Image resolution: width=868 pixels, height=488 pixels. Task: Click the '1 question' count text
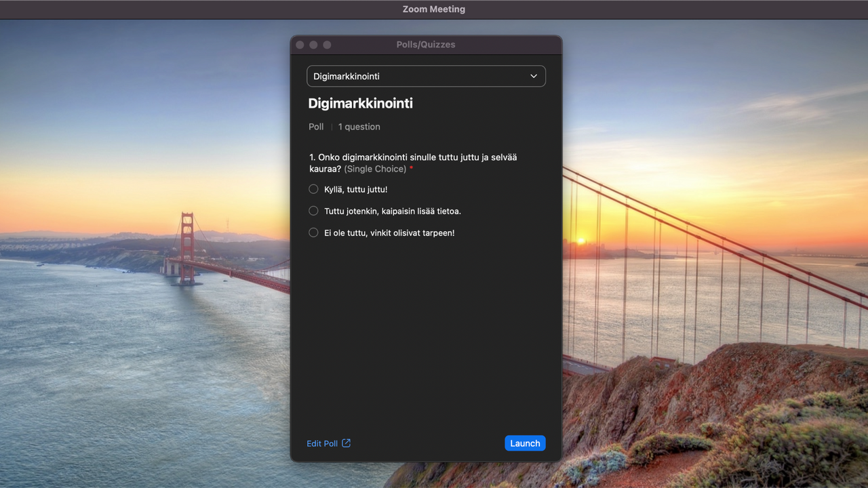pos(359,127)
